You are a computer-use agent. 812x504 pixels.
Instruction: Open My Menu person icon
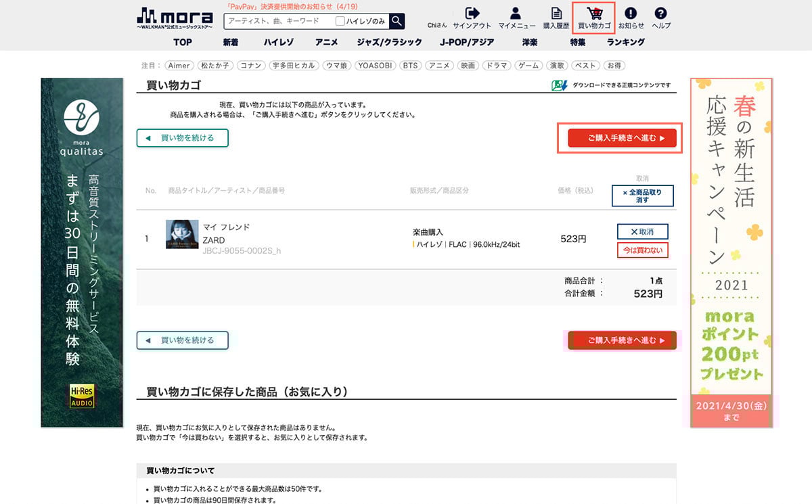[x=516, y=13]
